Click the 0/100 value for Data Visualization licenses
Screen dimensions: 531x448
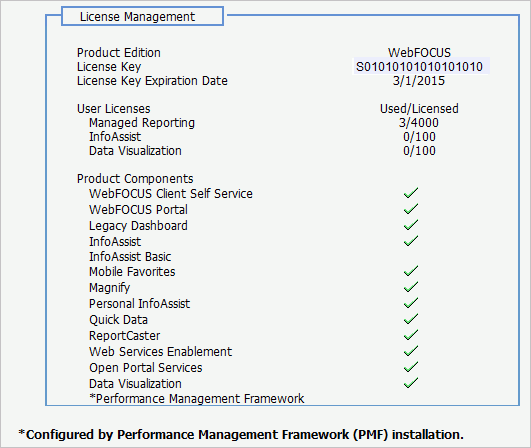tap(419, 151)
